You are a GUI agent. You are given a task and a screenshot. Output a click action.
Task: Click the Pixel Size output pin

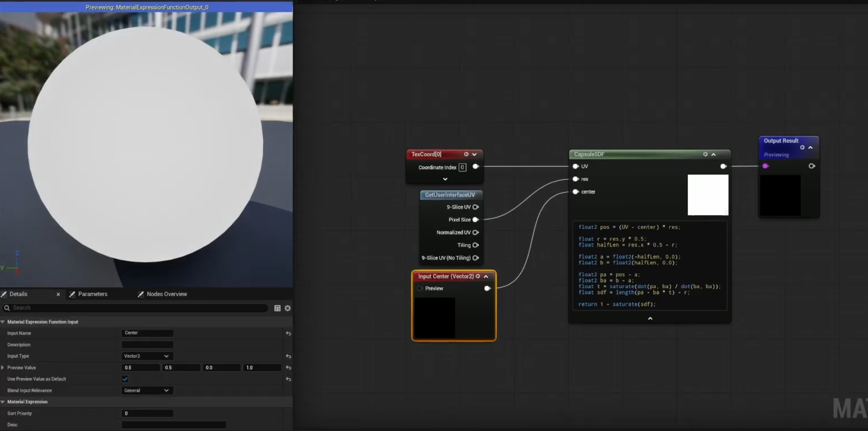(475, 220)
